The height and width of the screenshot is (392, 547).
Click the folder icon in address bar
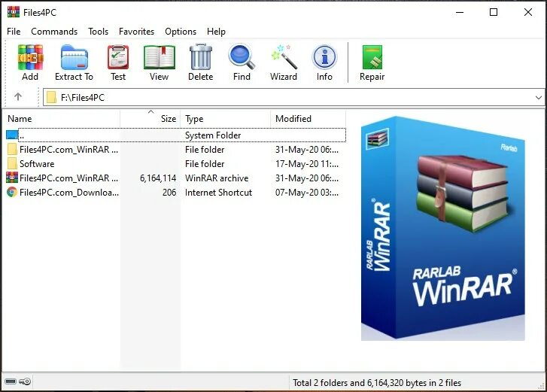(51, 97)
